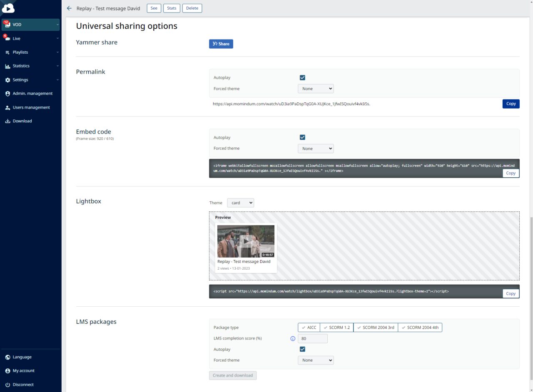Viewport: 533px width, 392px height.
Task: Open Forced theme dropdown in Permalink section
Action: coord(316,89)
